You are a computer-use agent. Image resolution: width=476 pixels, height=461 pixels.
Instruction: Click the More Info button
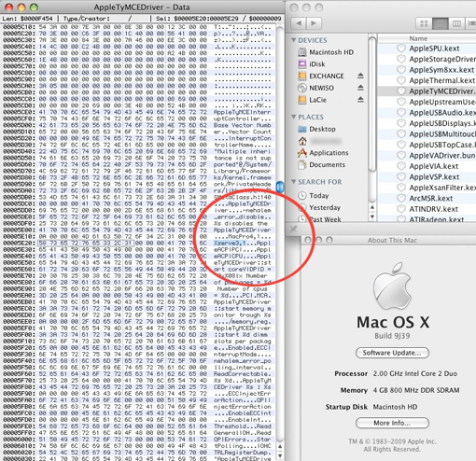(392, 423)
